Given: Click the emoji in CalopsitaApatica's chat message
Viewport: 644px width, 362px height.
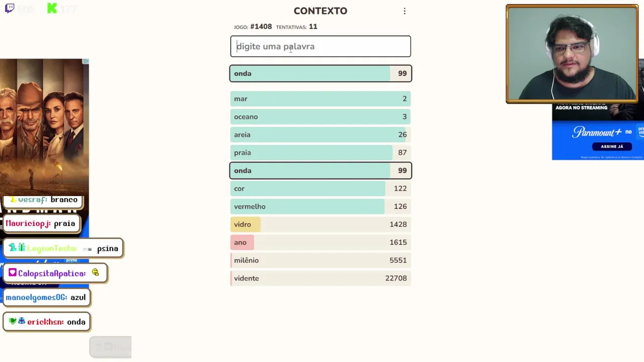Looking at the screenshot, I should (95, 273).
